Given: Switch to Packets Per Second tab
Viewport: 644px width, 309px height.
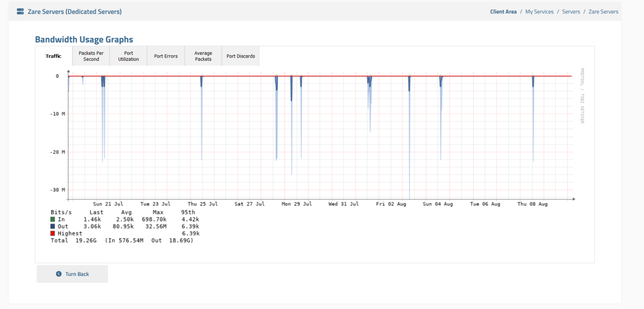Looking at the screenshot, I should click(x=91, y=56).
